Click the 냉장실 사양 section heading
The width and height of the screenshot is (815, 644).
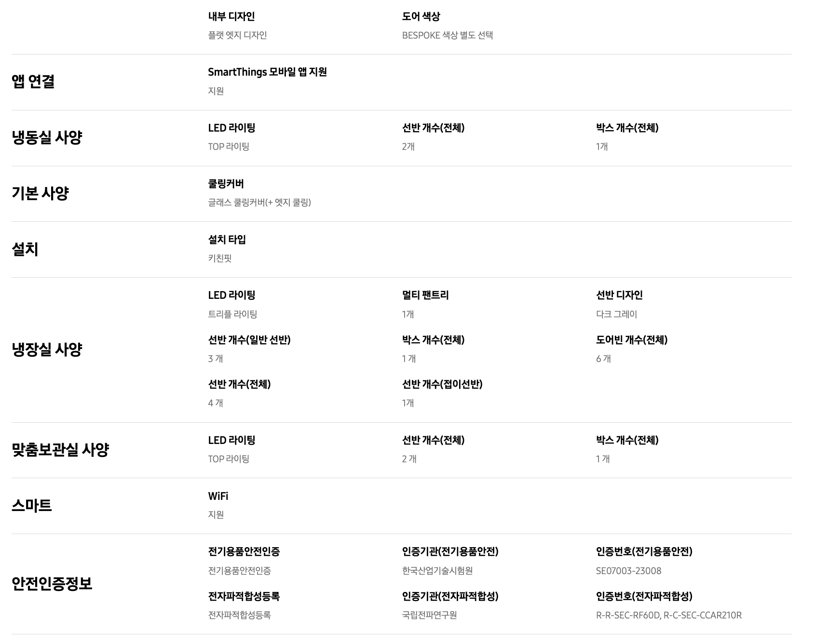pyautogui.click(x=47, y=349)
